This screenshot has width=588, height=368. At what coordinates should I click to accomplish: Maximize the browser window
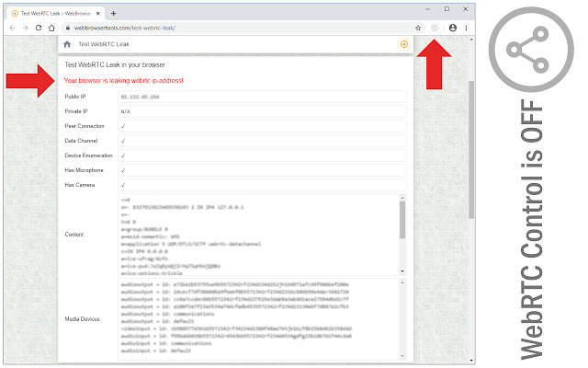pos(447,9)
